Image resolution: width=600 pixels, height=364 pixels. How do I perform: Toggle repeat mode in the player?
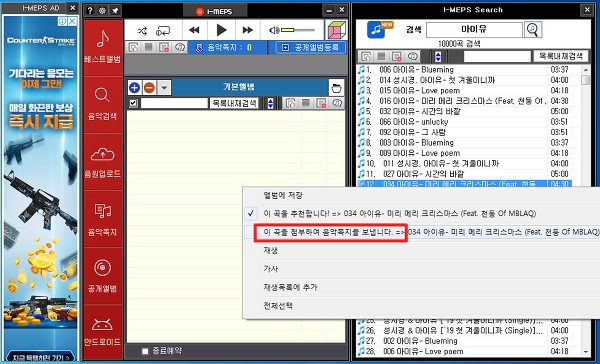click(x=163, y=31)
